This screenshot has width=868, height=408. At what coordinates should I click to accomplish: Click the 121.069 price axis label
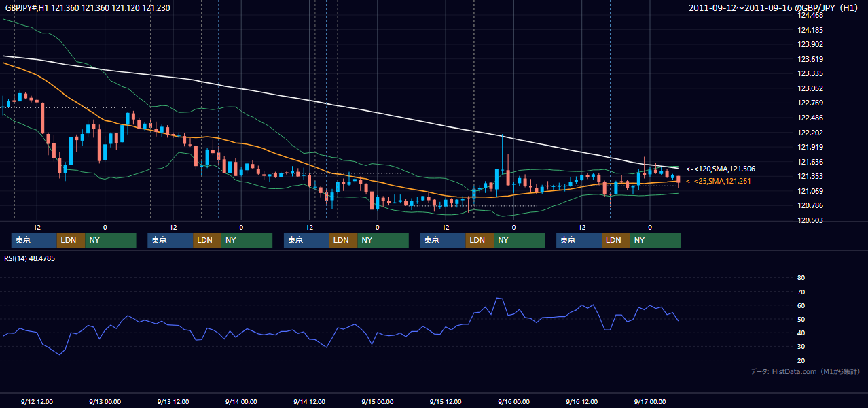coord(811,191)
